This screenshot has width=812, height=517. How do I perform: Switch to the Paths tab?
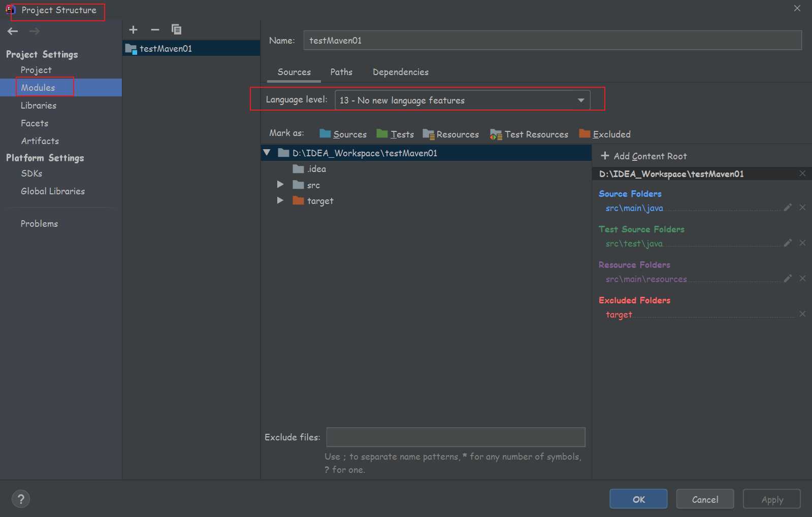click(x=341, y=72)
